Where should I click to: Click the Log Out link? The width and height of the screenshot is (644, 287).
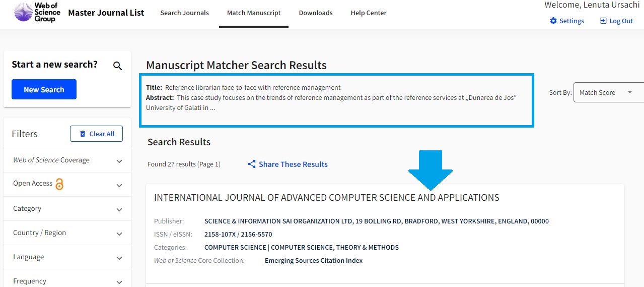(x=616, y=21)
